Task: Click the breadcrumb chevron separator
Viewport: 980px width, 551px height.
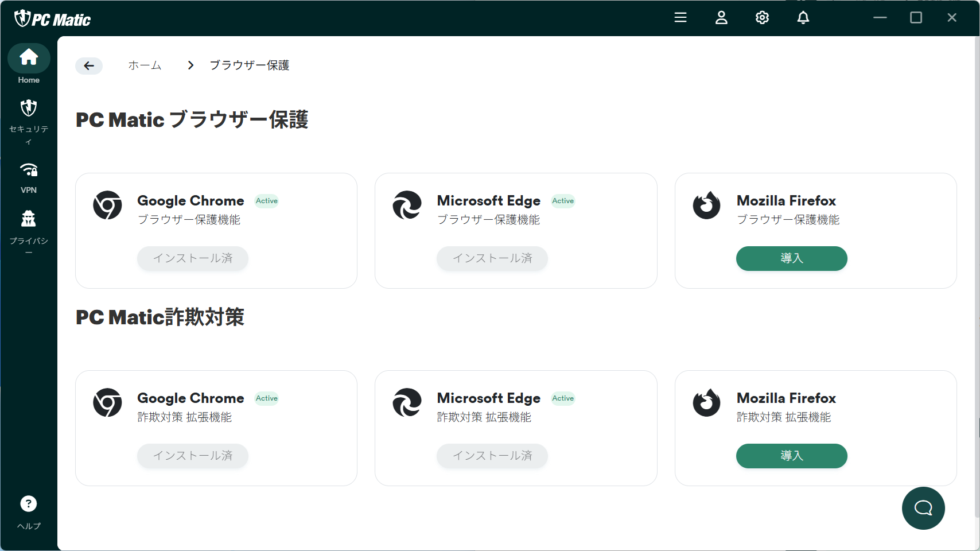Action: tap(190, 65)
